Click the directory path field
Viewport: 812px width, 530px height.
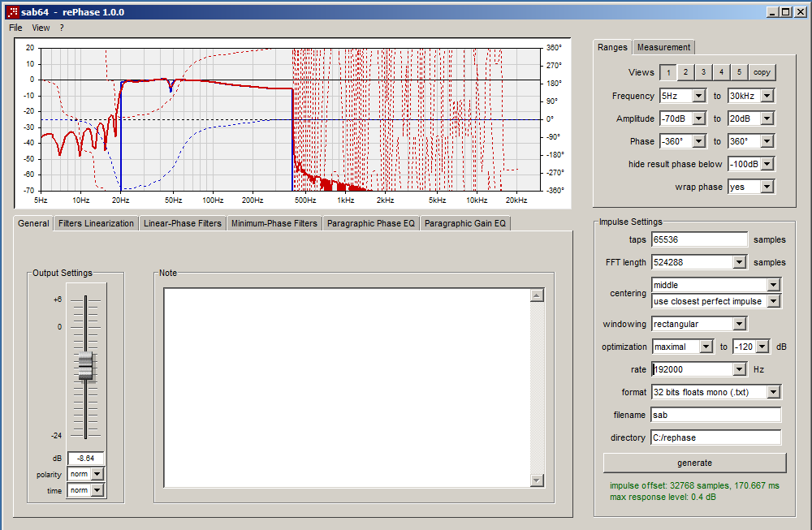click(715, 437)
